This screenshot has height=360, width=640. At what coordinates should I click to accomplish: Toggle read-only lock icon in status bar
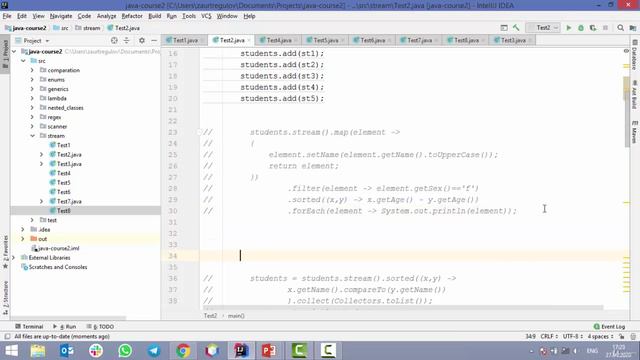click(x=622, y=337)
